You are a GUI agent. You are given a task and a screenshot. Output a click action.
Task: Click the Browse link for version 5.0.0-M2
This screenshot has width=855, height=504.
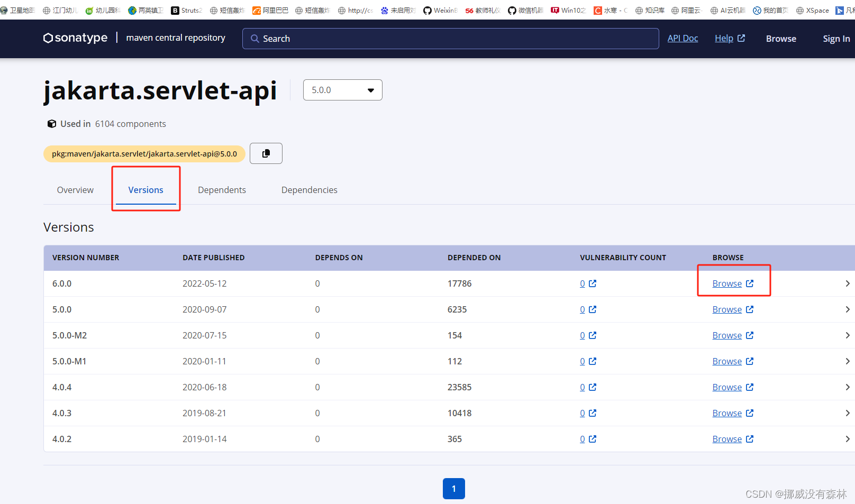pyautogui.click(x=727, y=335)
